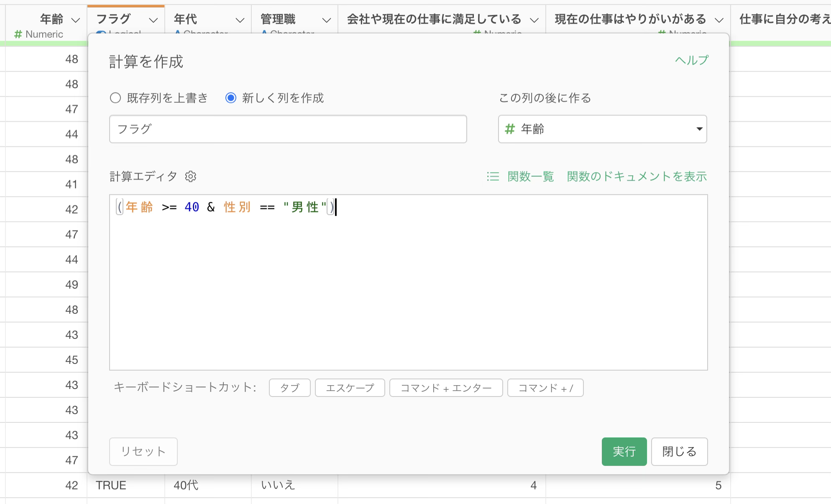This screenshot has height=504, width=831.
Task: Click the リセット button
Action: click(143, 451)
